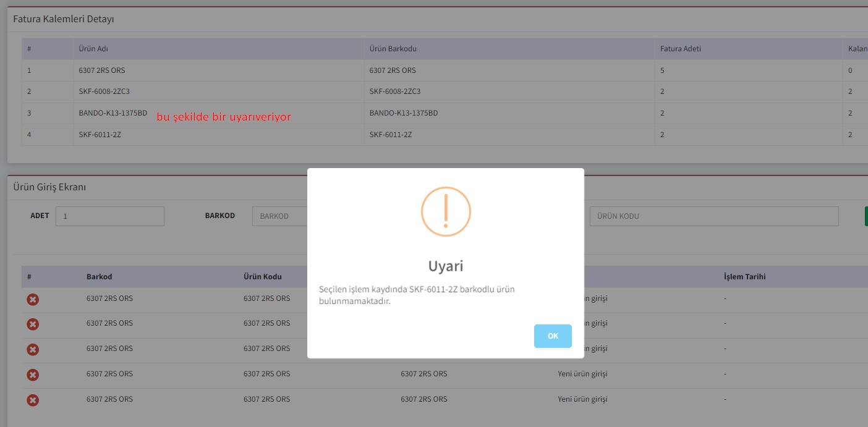
Task: Click the Fatura Kalemleri Detayı panel title
Action: 64,19
